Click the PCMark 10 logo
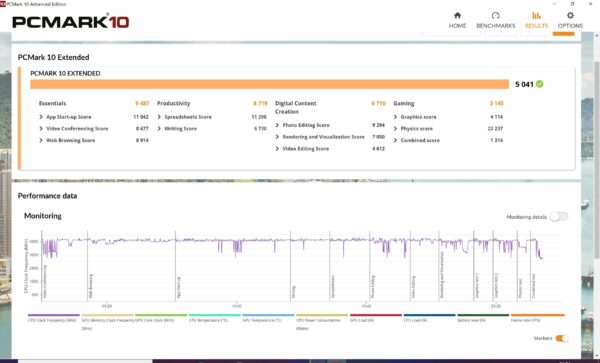This screenshot has width=600, height=363. tap(70, 22)
